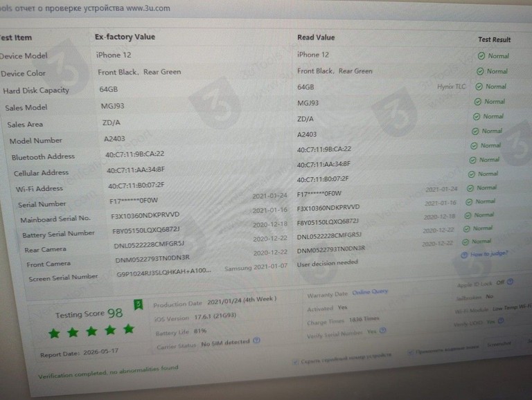Click the Normal check icon in Mainboard Serial row
Screen dimensions: 532x400
point(469,202)
